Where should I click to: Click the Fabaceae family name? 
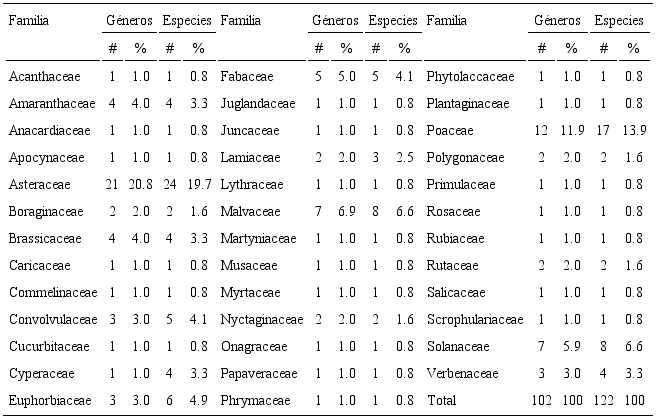pyautogui.click(x=240, y=76)
